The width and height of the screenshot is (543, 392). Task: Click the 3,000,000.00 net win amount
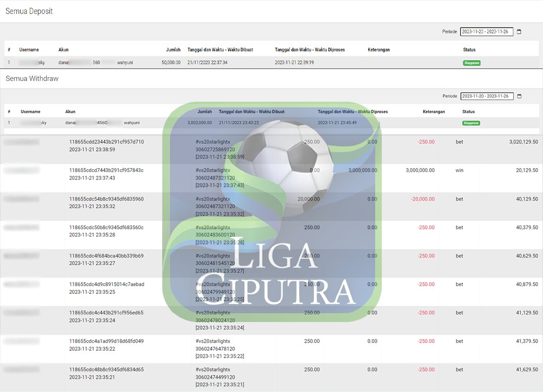[420, 170]
